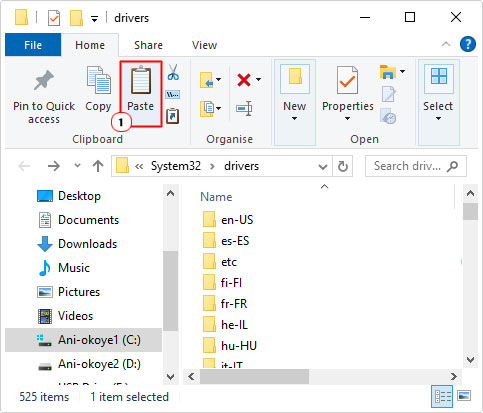The image size is (483, 413).
Task: Select Music in navigation pane
Action: pos(64,268)
